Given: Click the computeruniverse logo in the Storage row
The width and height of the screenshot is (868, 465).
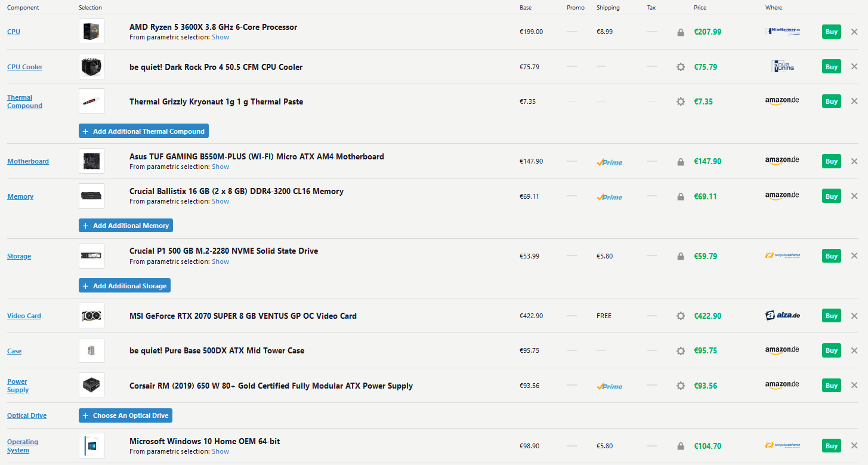Looking at the screenshot, I should click(783, 255).
